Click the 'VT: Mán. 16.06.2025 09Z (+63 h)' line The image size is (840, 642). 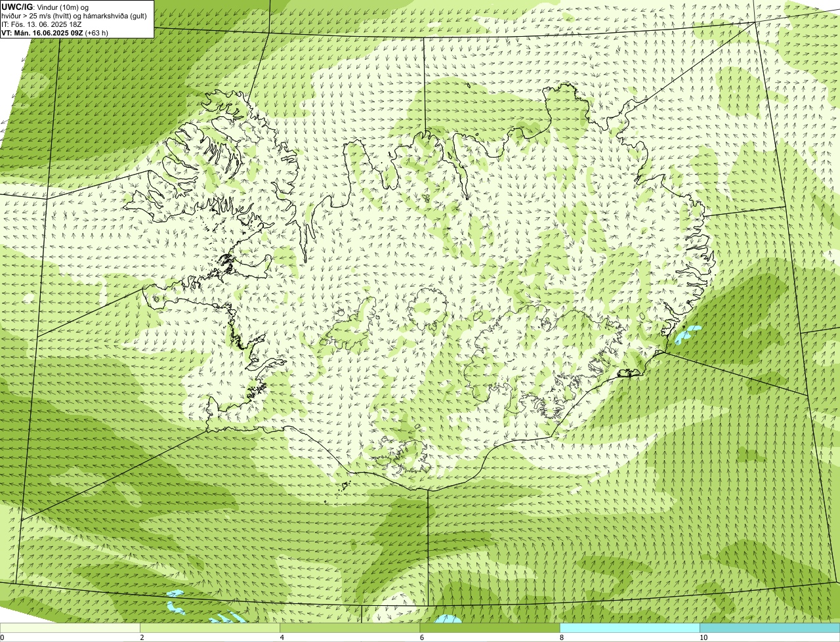[55, 33]
